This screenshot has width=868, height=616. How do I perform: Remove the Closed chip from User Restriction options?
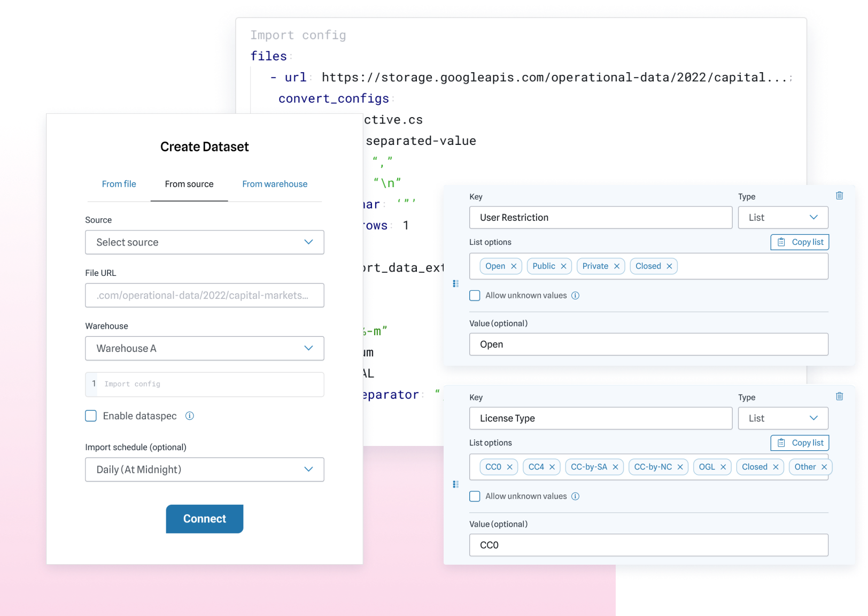click(x=670, y=266)
